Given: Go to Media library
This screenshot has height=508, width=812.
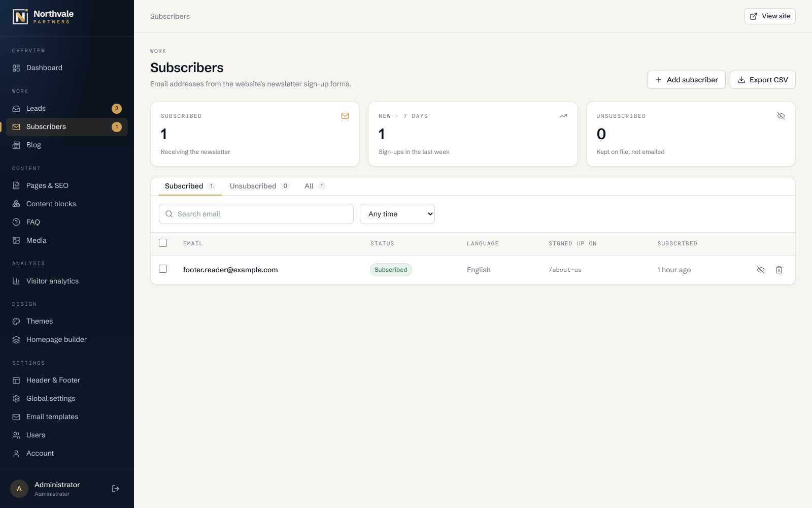Looking at the screenshot, I should [67, 241].
